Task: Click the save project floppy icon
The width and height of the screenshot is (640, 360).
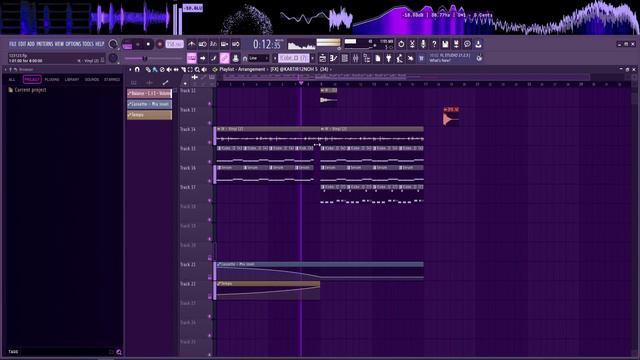Action: pyautogui.click(x=445, y=44)
